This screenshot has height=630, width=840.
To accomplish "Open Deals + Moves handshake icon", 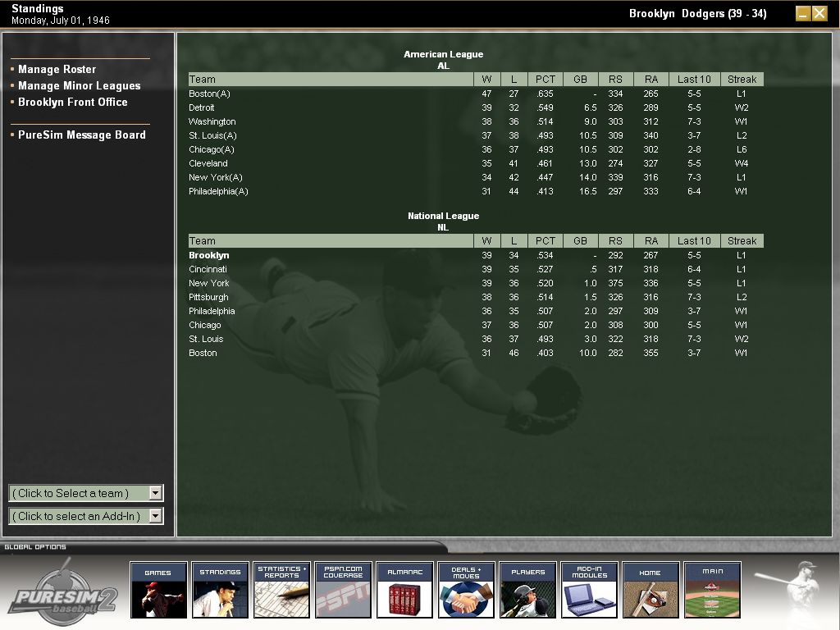I will [466, 590].
